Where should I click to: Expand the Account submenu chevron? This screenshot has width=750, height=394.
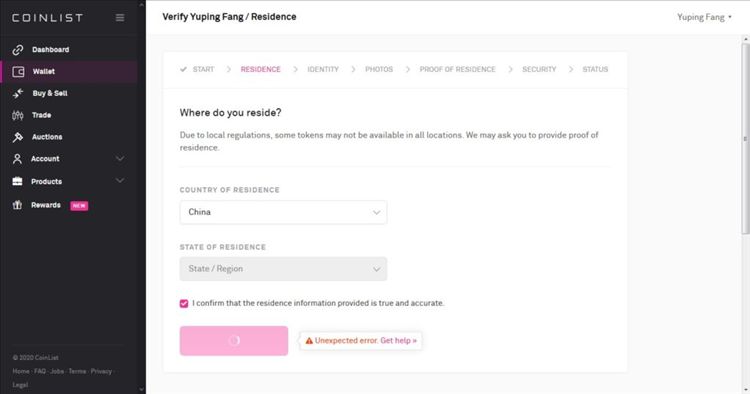click(120, 158)
